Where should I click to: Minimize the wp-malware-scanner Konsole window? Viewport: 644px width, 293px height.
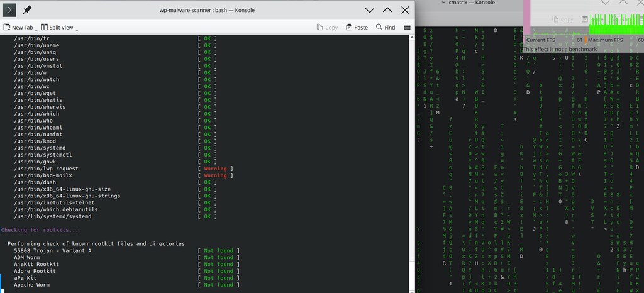click(x=370, y=10)
